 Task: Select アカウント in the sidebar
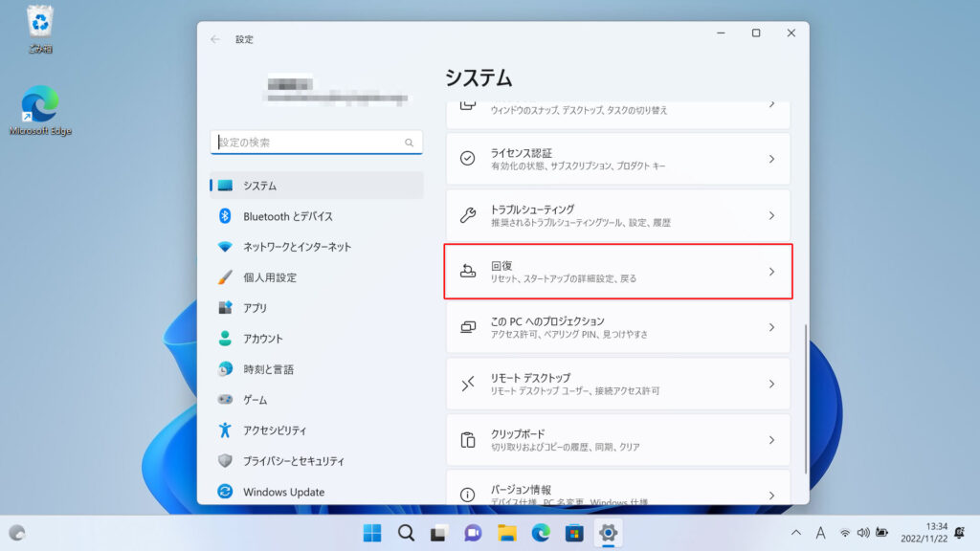point(317,339)
